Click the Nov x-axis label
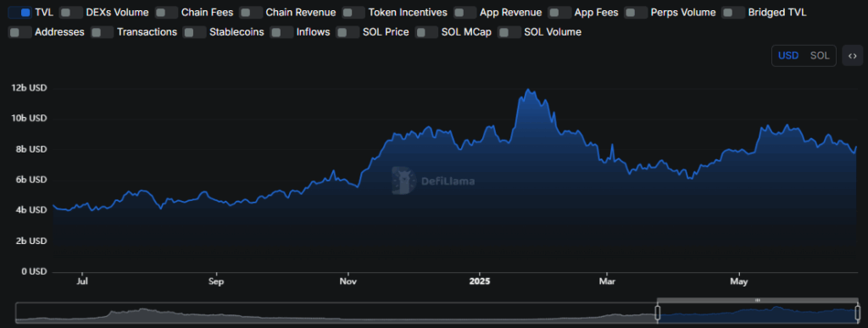868x328 pixels. click(348, 281)
